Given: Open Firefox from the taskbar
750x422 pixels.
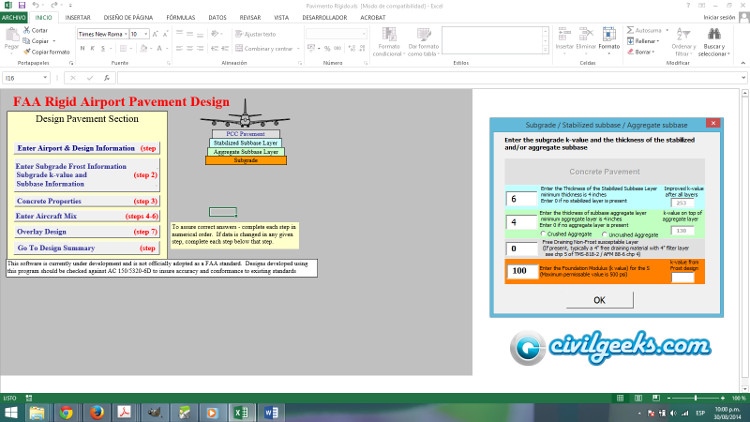Looking at the screenshot, I should 95,411.
